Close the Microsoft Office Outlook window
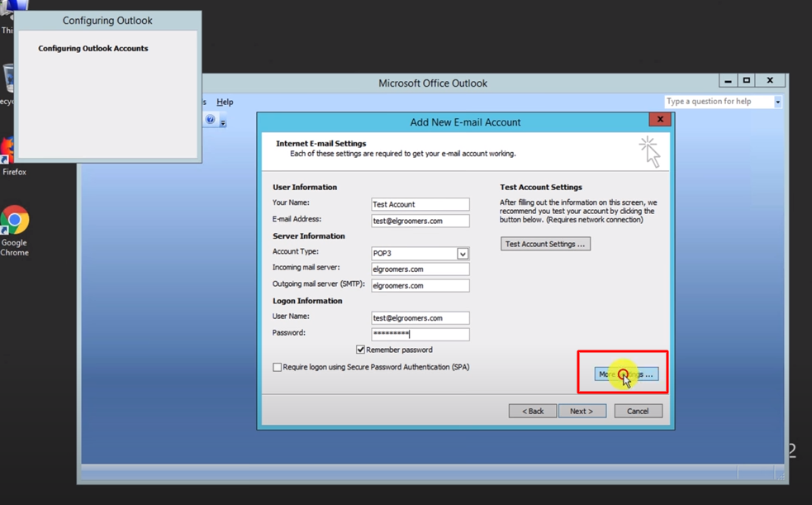 770,81
